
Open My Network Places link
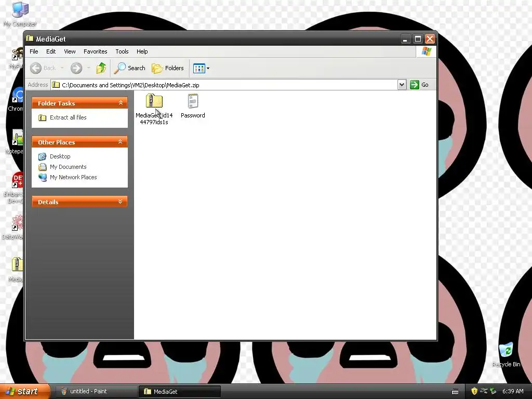pos(73,177)
